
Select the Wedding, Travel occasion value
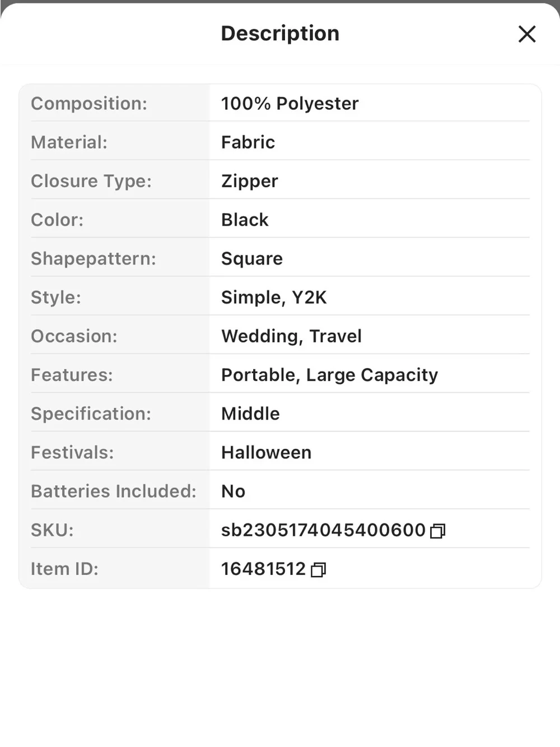[291, 336]
